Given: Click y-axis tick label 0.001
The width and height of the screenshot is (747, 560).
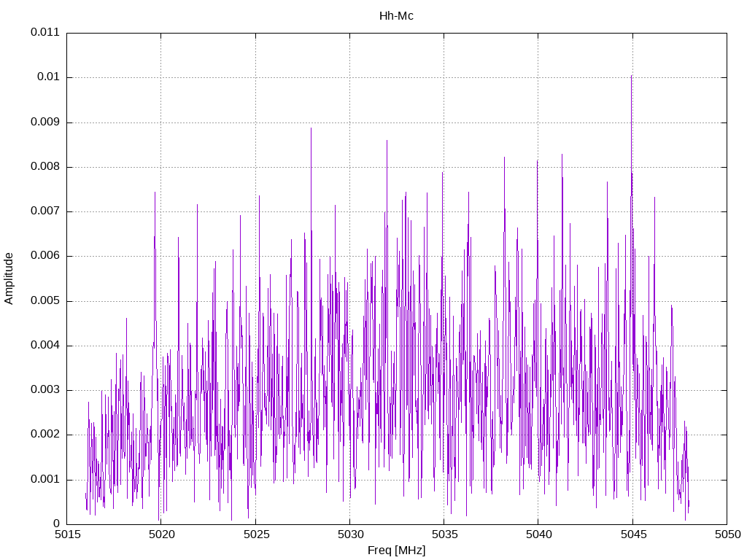Looking at the screenshot, I should [45, 479].
